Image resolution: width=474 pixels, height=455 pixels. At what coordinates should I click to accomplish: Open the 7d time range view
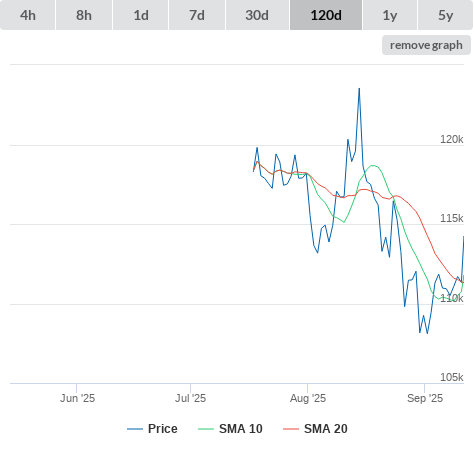197,15
